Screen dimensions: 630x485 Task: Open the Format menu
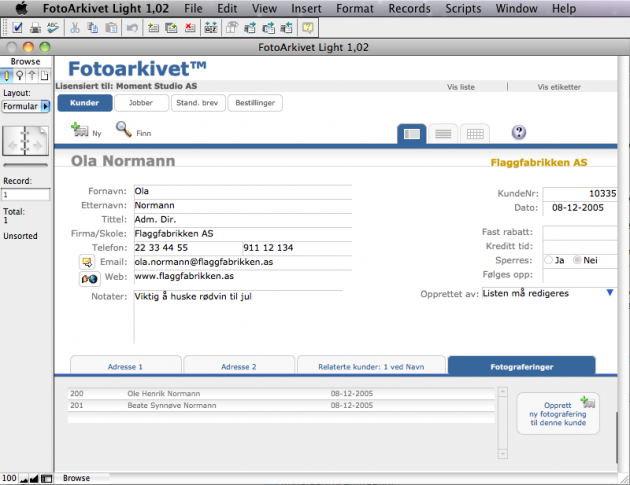(355, 8)
